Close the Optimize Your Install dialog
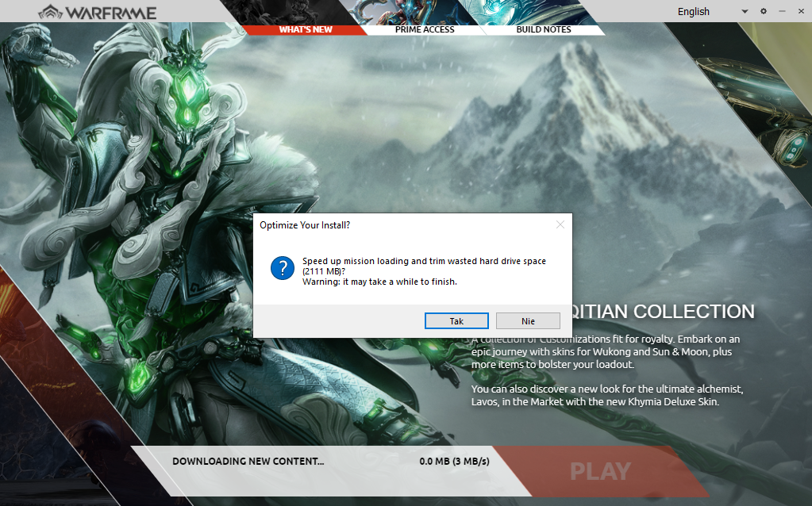Viewport: 812px width, 506px height. pyautogui.click(x=560, y=224)
